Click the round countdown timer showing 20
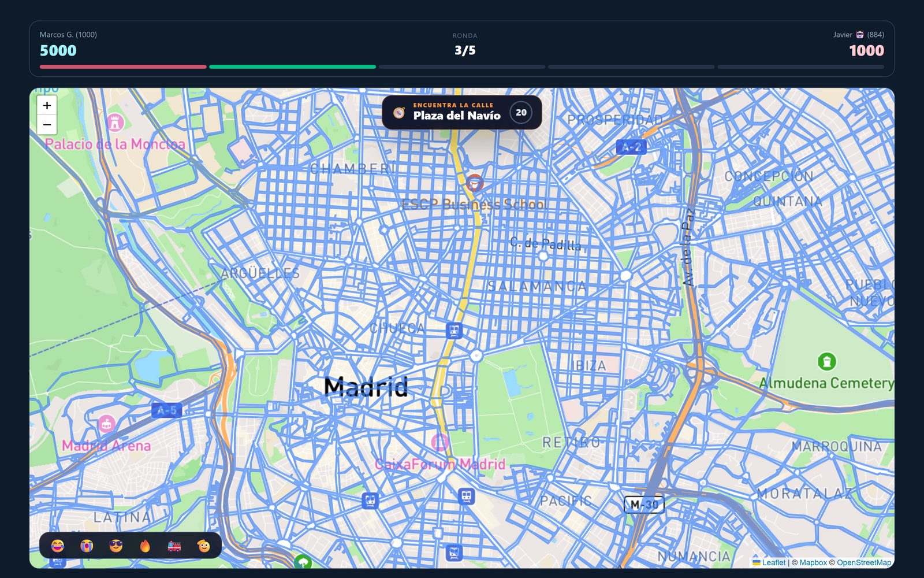Image resolution: width=924 pixels, height=578 pixels. tap(521, 113)
